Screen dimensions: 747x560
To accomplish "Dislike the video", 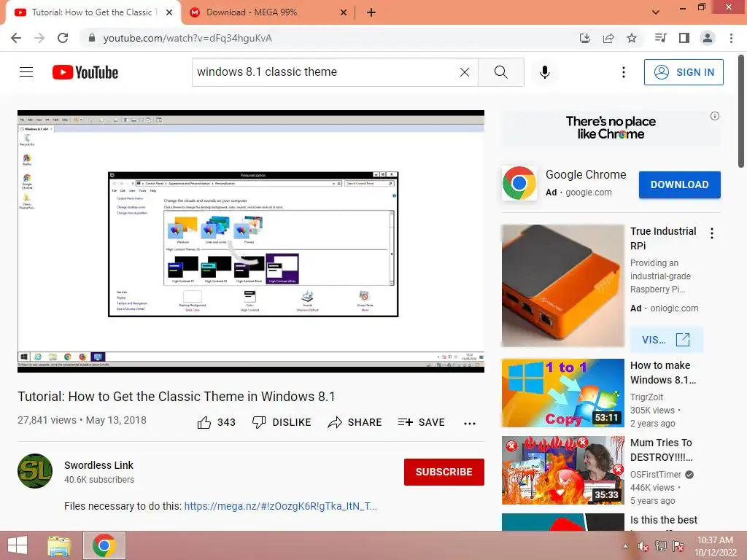I will coord(282,422).
